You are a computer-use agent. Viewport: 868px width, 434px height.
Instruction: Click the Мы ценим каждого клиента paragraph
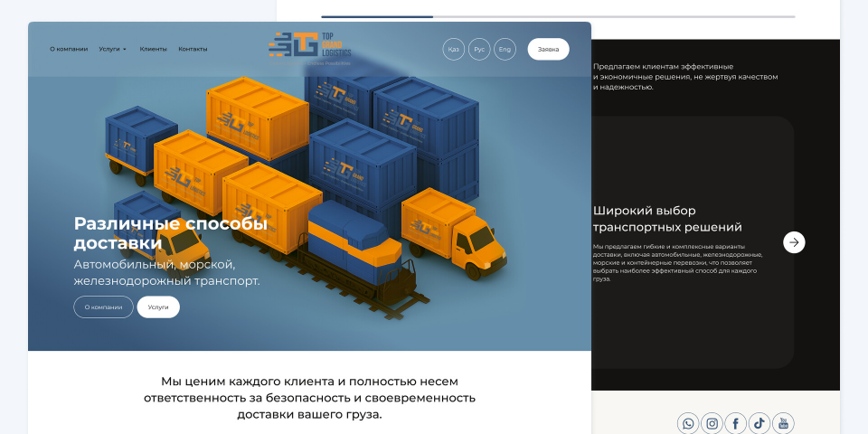[x=309, y=398]
